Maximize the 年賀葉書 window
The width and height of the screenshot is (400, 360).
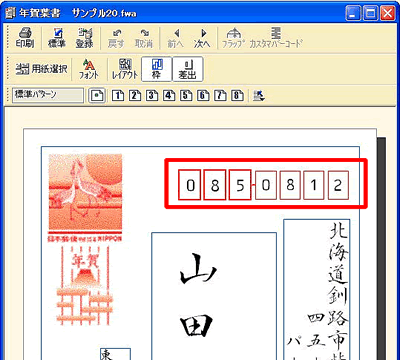(370, 13)
